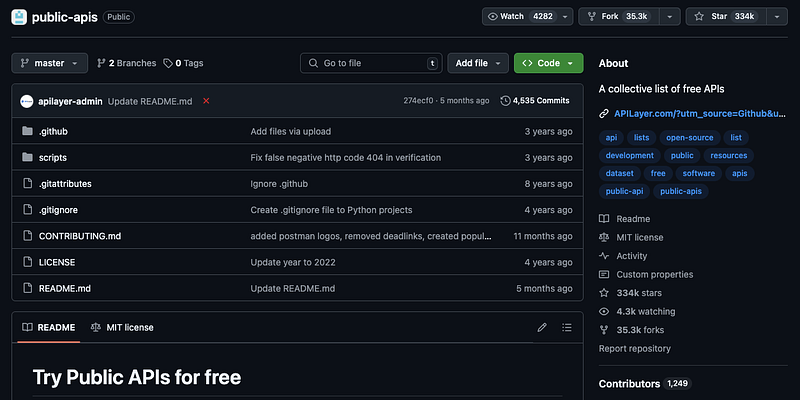
Task: Expand the Star lists dropdown arrow
Action: coord(777,16)
